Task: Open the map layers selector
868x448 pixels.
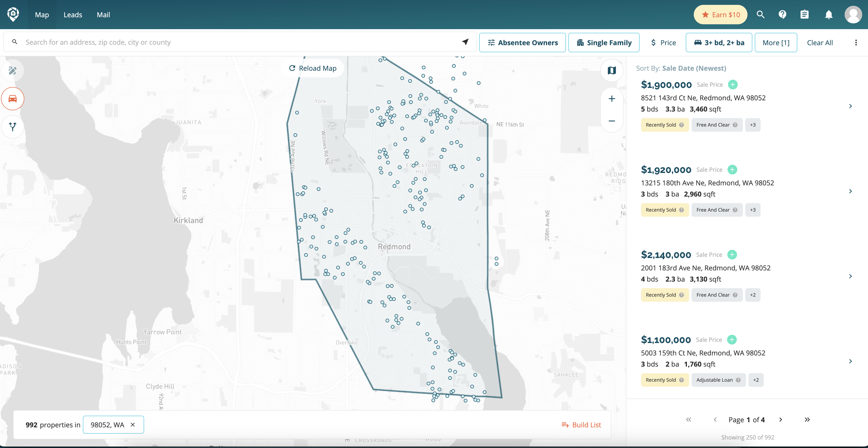Action: coord(612,70)
